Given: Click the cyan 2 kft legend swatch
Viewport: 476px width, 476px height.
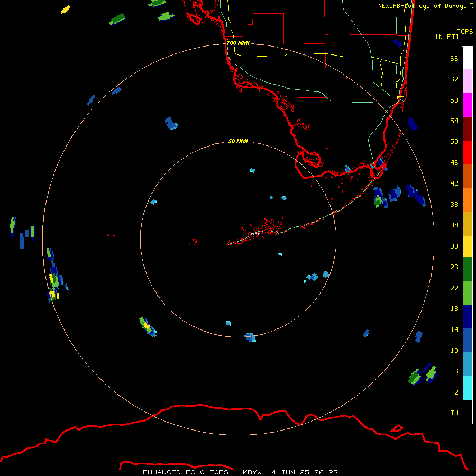Looking at the screenshot, I should point(467,388).
